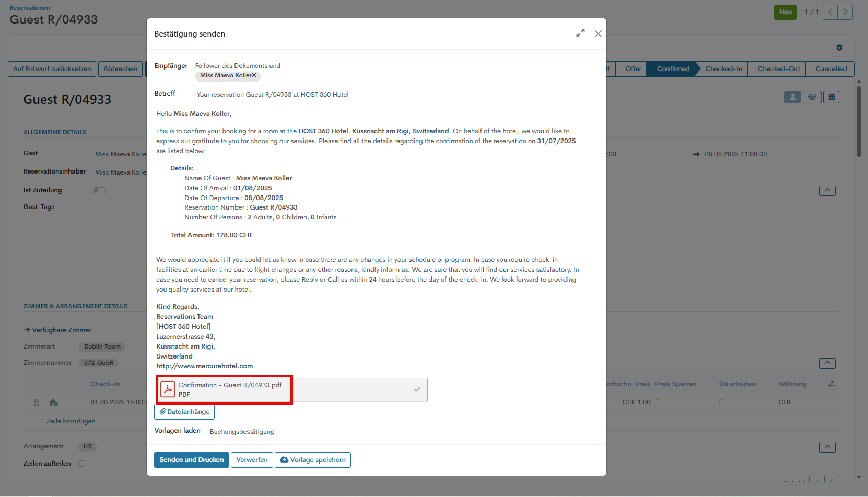Screen dimensions: 868x497
Task: Select the Checked-In status stage
Action: [723, 69]
